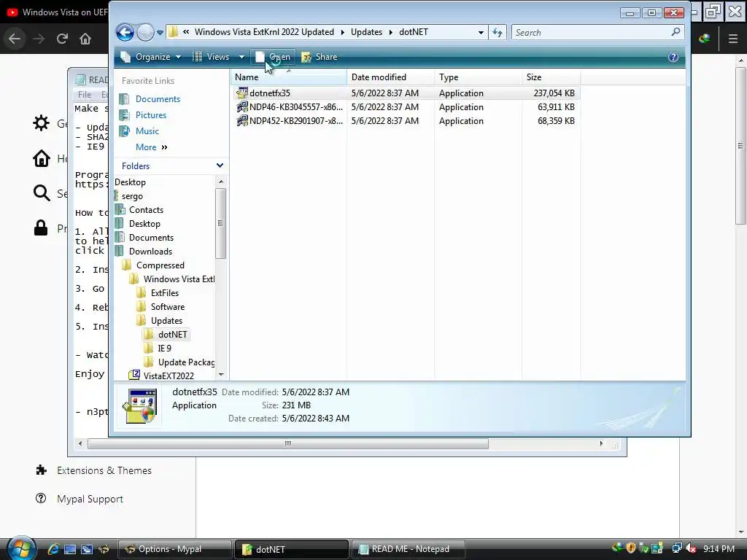Open Documents favorite link
The height and width of the screenshot is (560, 747).
pyautogui.click(x=158, y=99)
